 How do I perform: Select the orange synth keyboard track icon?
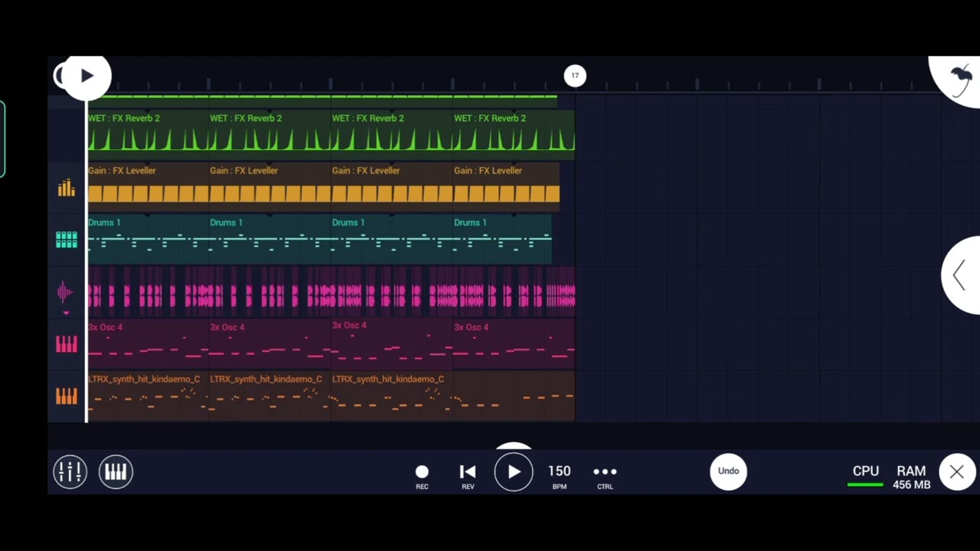(67, 396)
